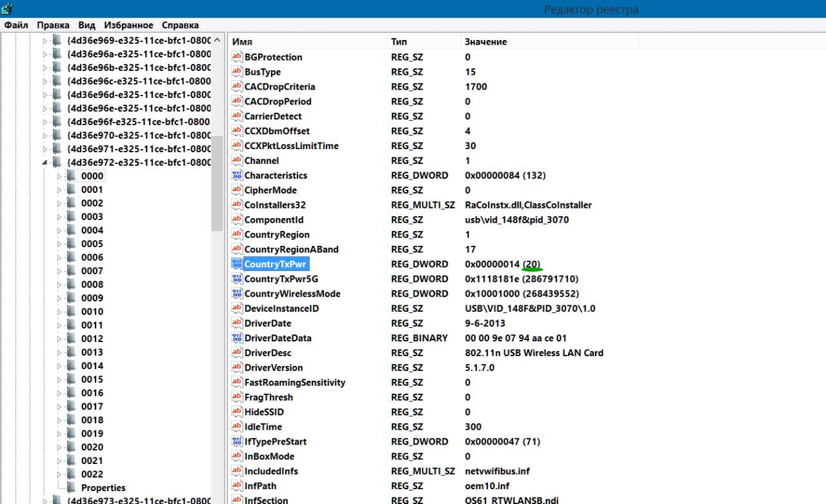
Task: Sort values by the Тип column header
Action: tap(423, 41)
